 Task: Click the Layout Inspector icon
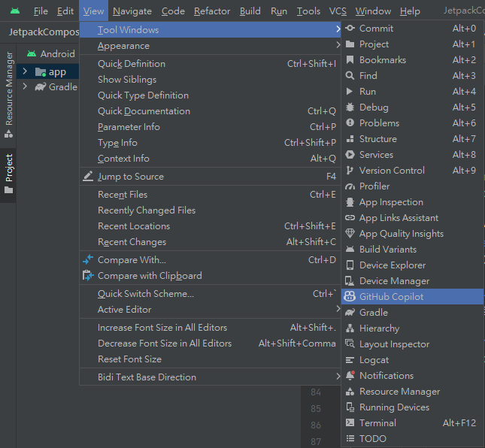coord(350,344)
